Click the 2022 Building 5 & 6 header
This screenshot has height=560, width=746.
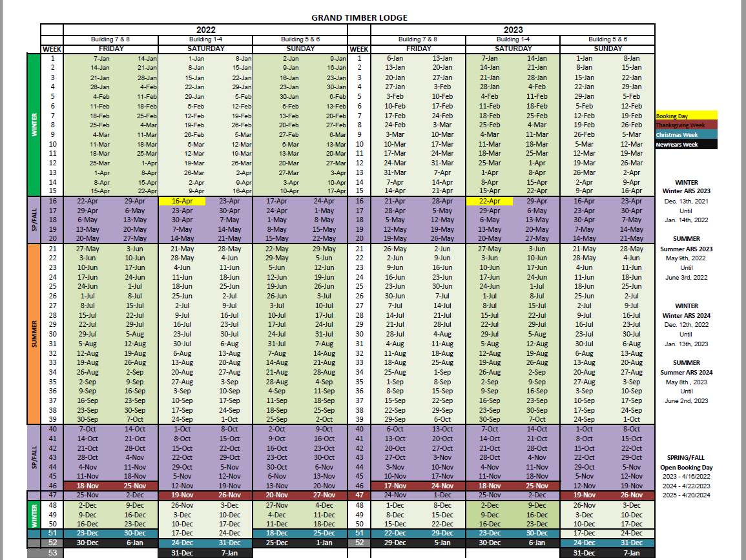click(300, 39)
